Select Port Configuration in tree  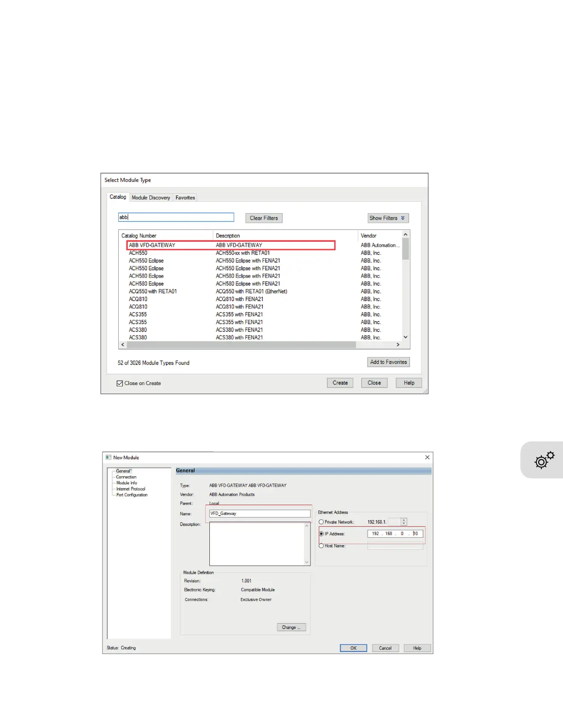coord(132,495)
